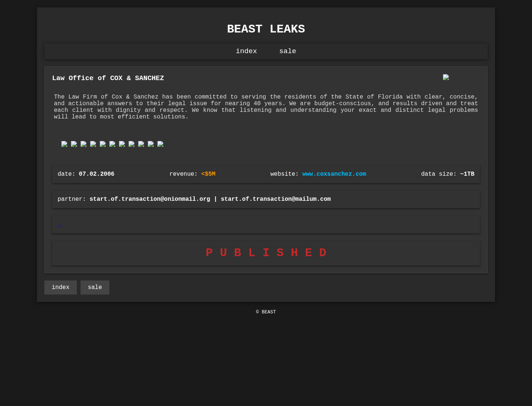Click the small dash link under the partner row

click(x=59, y=224)
